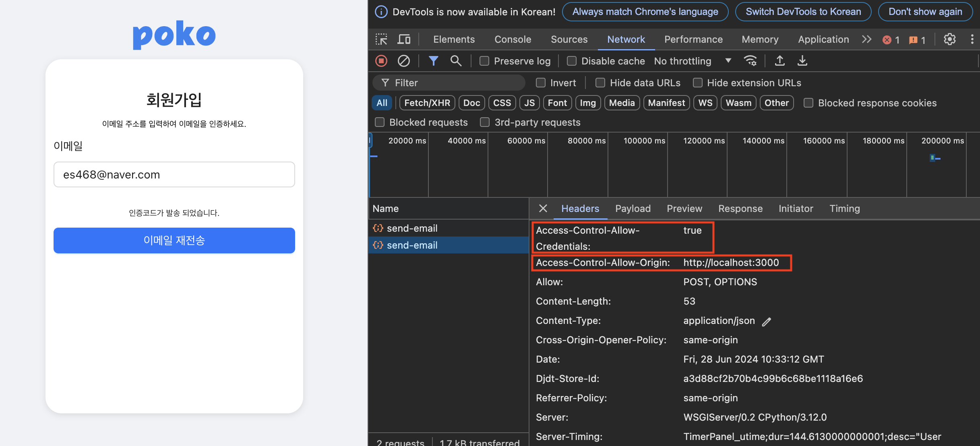Enable the Preserve log checkbox
Viewport: 980px width, 446px height.
click(484, 61)
